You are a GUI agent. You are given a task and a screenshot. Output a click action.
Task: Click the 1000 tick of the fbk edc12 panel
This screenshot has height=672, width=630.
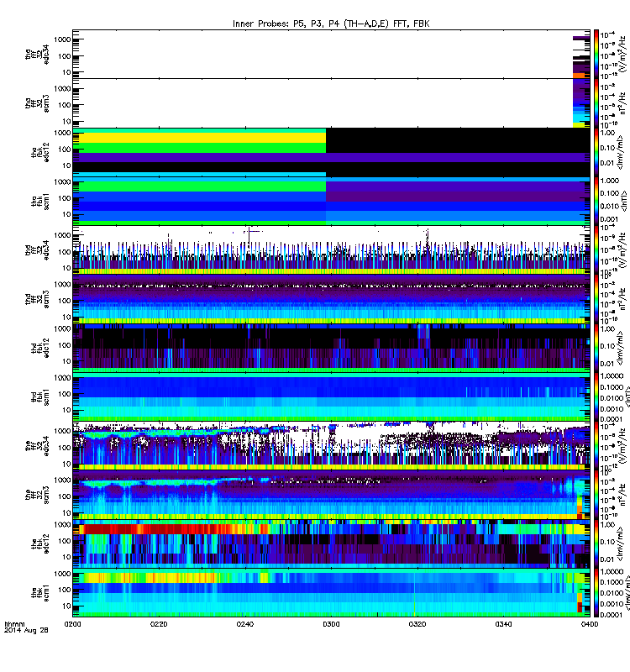(62, 524)
